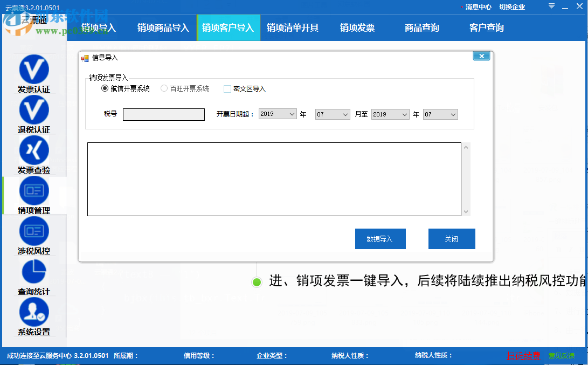The height and width of the screenshot is (365, 588).
Task: Select the 航信开票系统 radio button
Action: click(x=104, y=88)
